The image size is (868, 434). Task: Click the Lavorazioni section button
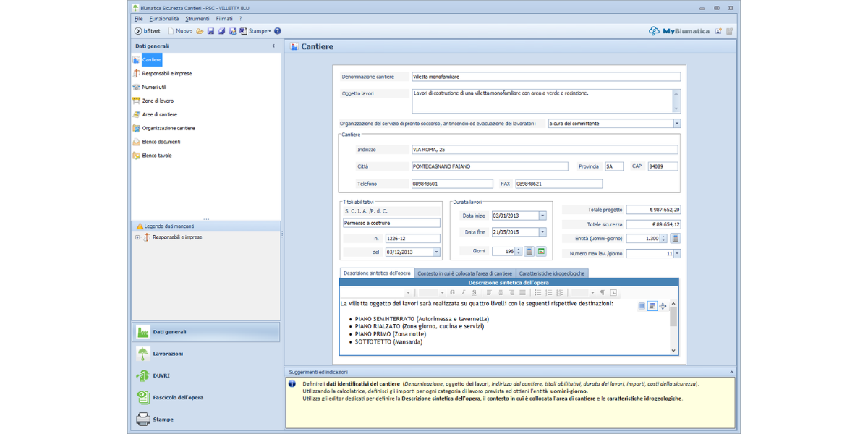pyautogui.click(x=168, y=354)
